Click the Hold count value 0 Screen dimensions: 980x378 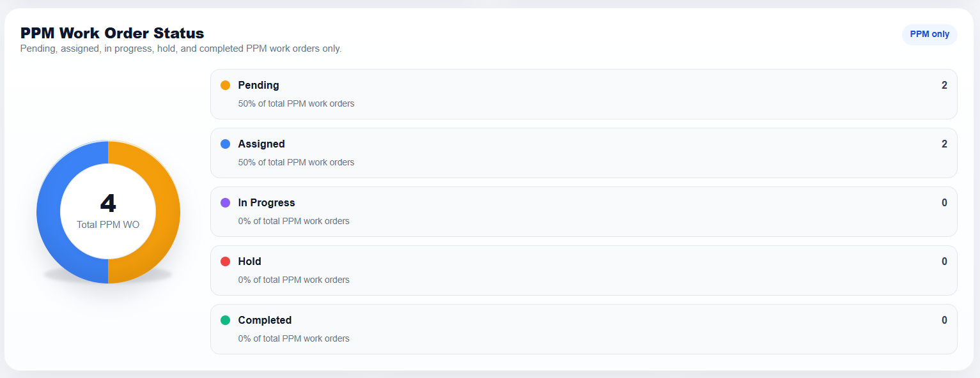point(944,261)
